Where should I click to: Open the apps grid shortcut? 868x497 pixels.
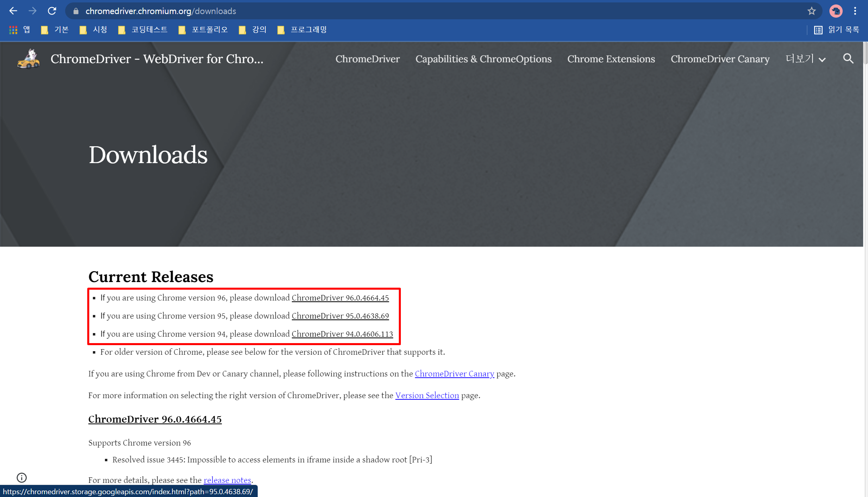13,30
